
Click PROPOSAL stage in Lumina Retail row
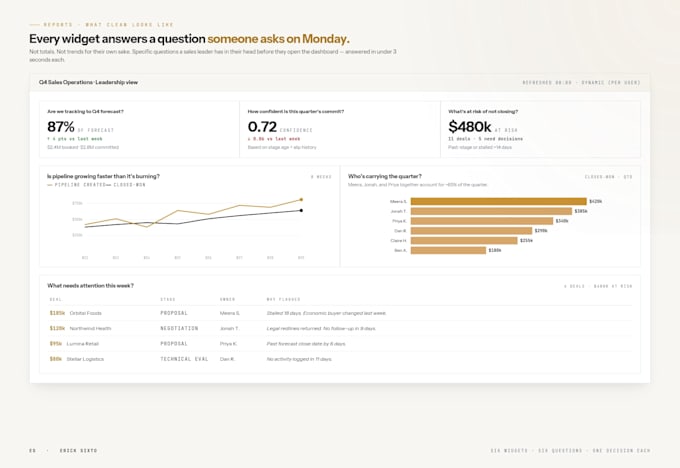[x=174, y=344]
